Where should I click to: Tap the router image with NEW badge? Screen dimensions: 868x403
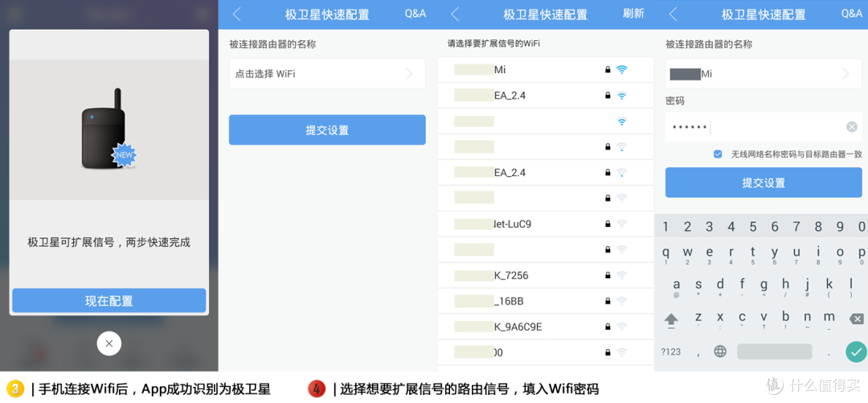[x=108, y=130]
